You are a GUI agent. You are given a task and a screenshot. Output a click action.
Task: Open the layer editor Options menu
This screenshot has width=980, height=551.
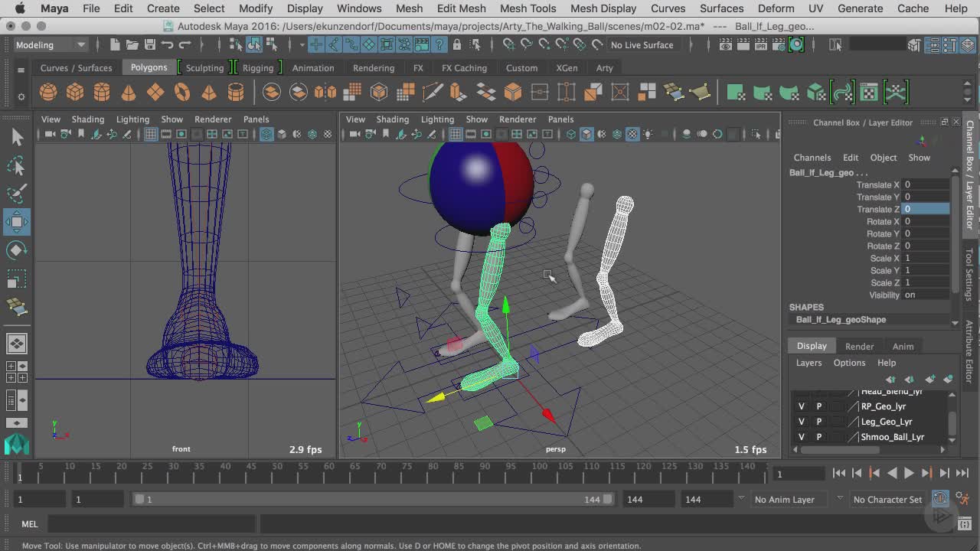tap(849, 363)
